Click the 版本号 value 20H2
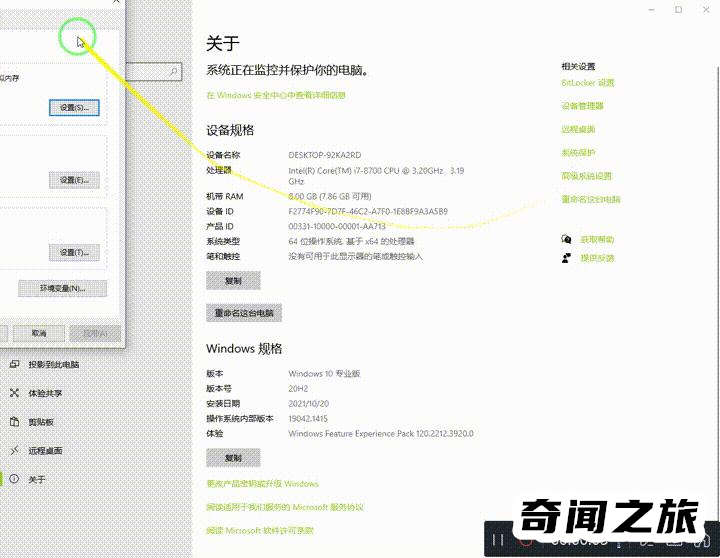This screenshot has width=720, height=558. tap(298, 389)
